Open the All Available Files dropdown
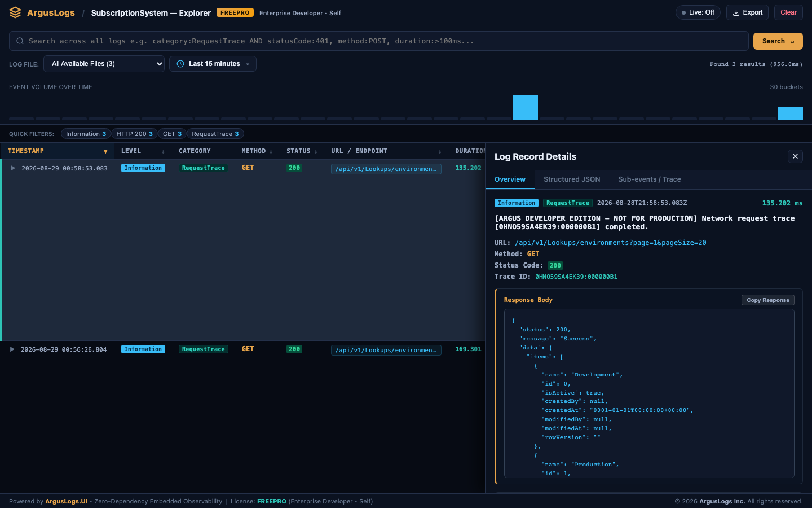 point(104,64)
